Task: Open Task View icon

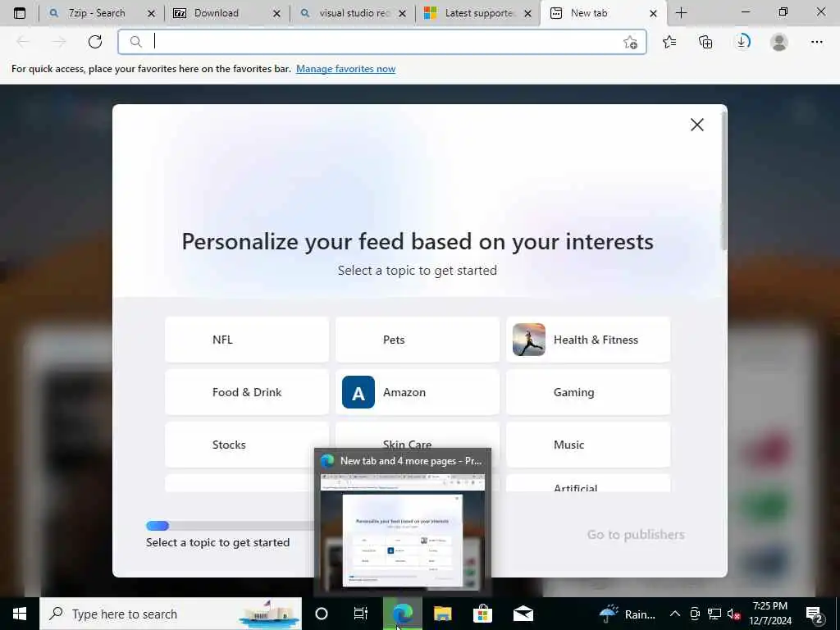Action: [361, 614]
